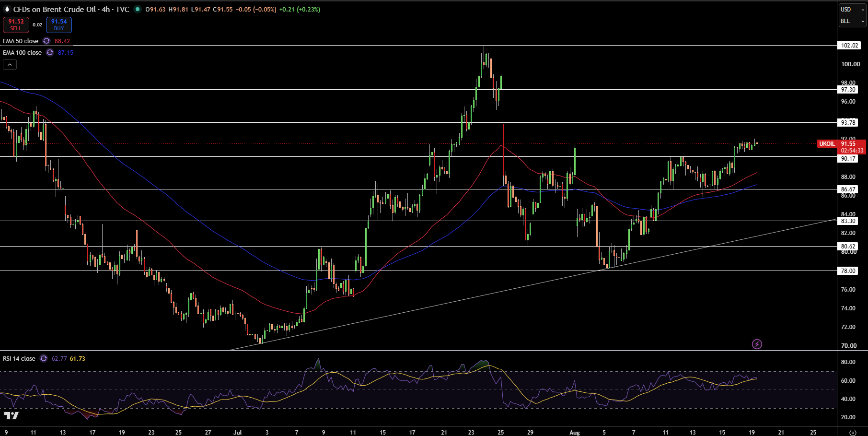Click the TradingView logo
868x436 pixels.
[x=12, y=415]
